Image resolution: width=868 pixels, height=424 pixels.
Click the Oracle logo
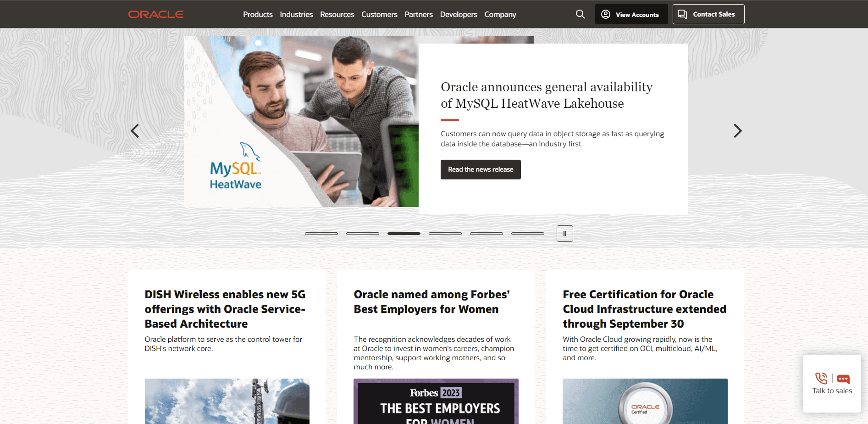156,14
